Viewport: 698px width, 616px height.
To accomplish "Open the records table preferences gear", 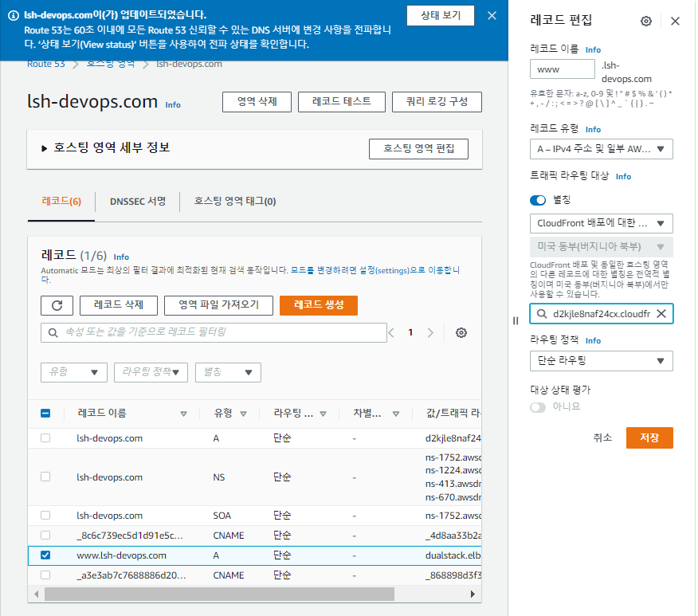I will click(461, 332).
